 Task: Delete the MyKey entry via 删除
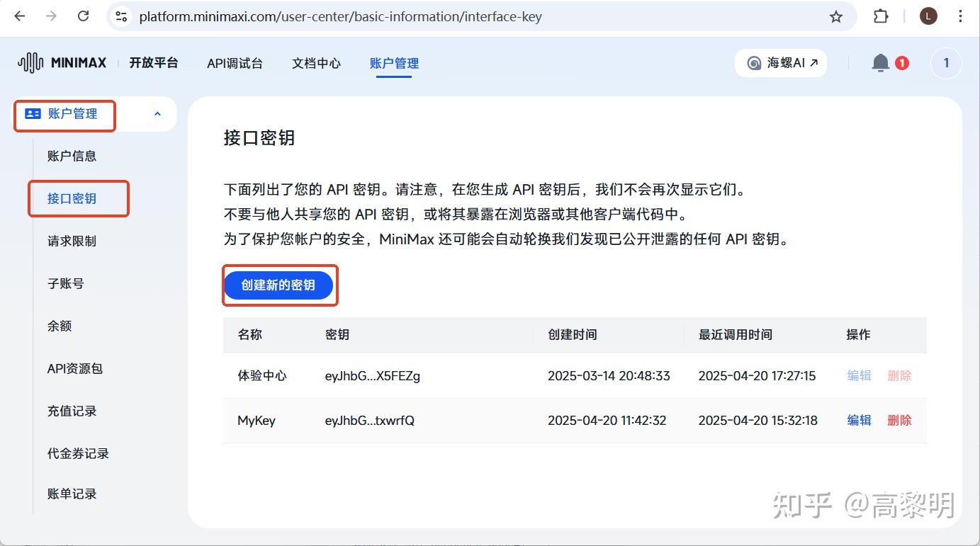899,420
